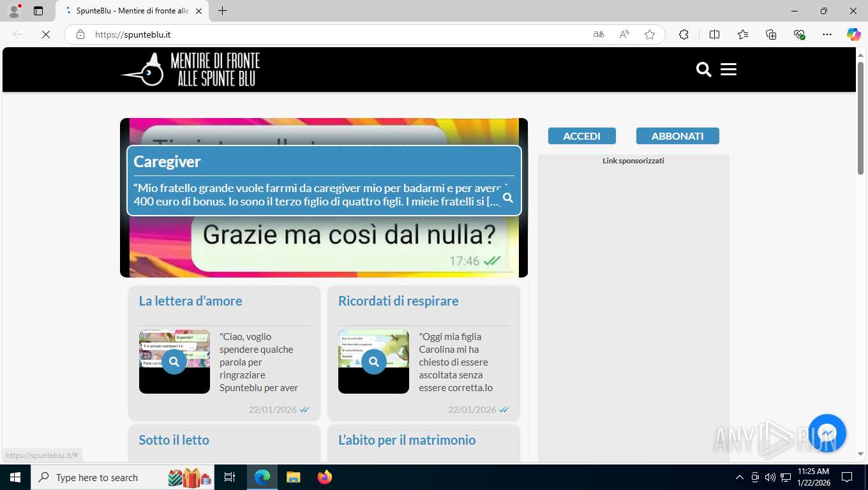868x490 pixels.
Task: Zoom the La lettera d'amore thumbnail
Action: (174, 362)
